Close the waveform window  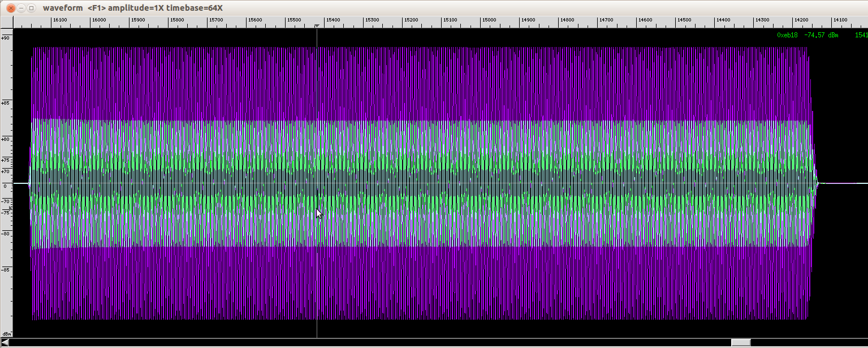pos(10,8)
